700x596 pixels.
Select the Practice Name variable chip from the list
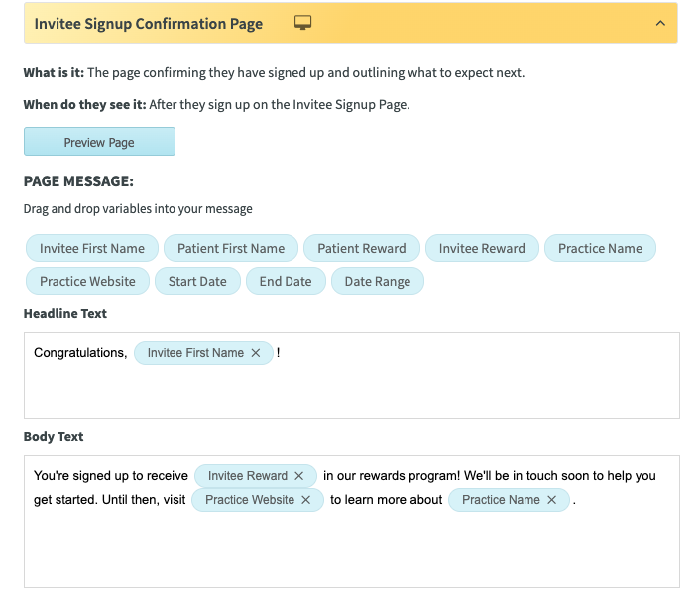click(x=600, y=248)
